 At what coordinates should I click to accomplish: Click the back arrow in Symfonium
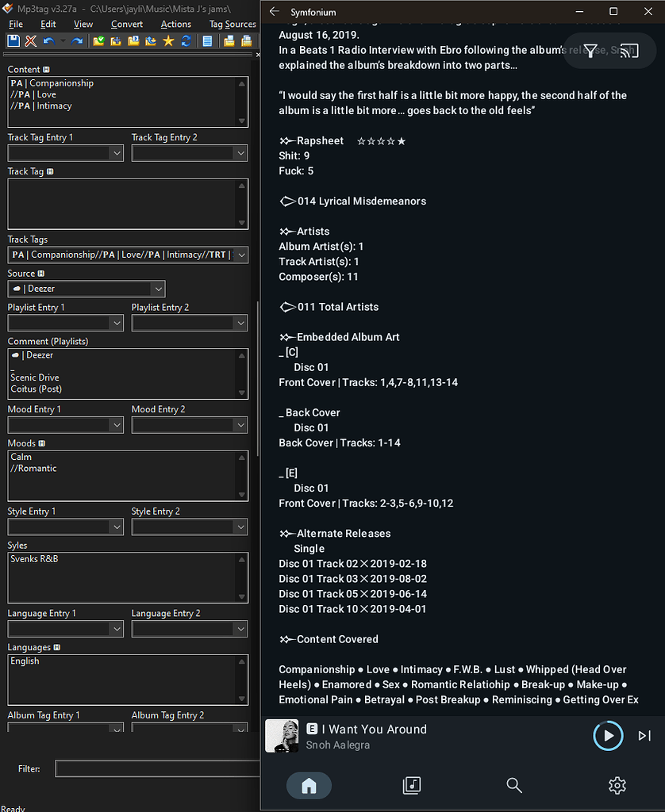coord(275,12)
